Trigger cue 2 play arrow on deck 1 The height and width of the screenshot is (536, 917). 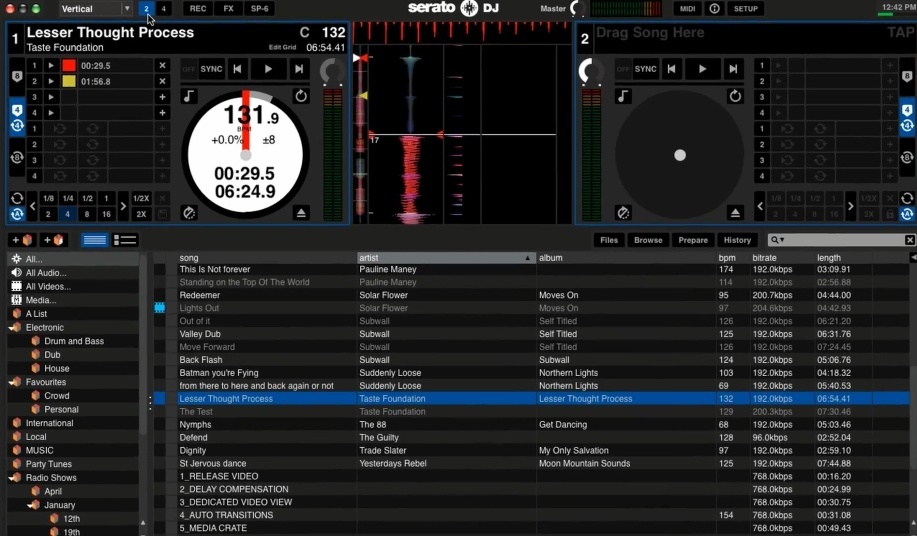click(x=51, y=81)
